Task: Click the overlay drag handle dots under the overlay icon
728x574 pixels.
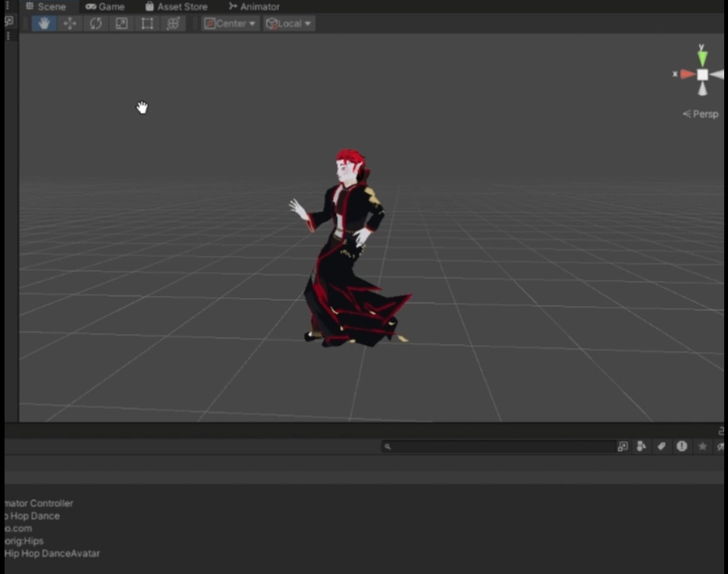Action: pyautogui.click(x=8, y=36)
